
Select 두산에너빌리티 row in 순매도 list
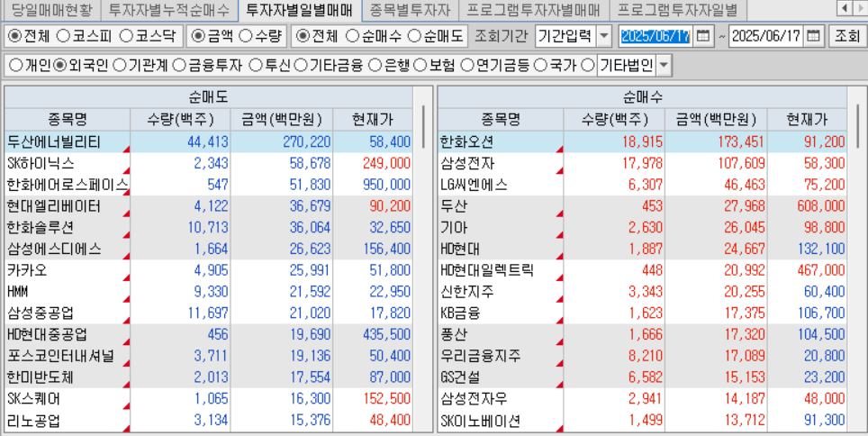(x=208, y=142)
